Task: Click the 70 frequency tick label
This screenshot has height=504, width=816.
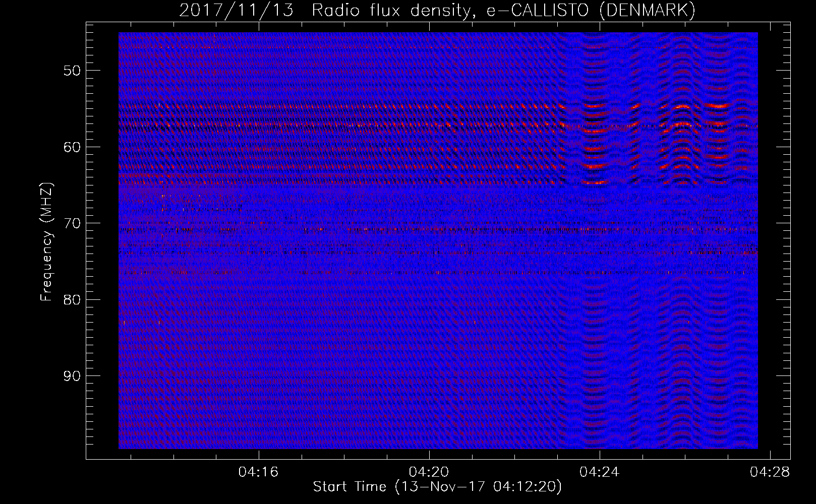Action: click(x=72, y=223)
